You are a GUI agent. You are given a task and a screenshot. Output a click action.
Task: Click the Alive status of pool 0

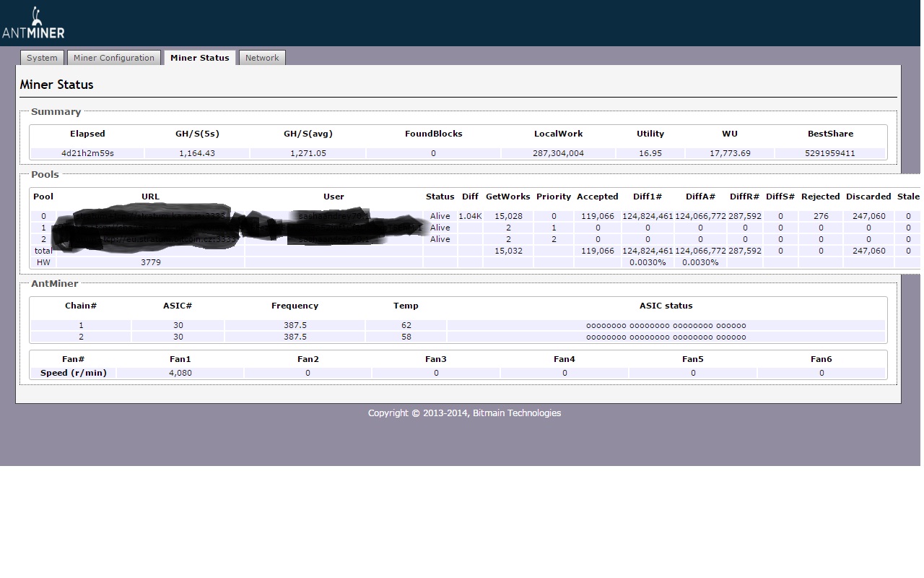[x=440, y=216]
